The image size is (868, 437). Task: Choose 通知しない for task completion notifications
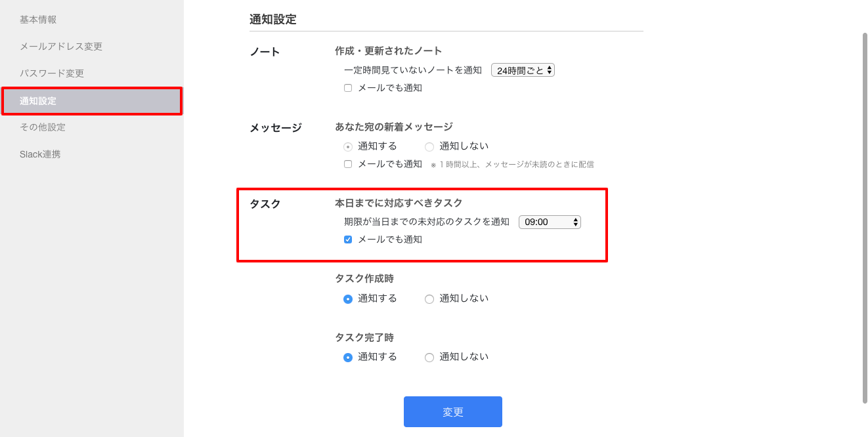click(x=429, y=357)
